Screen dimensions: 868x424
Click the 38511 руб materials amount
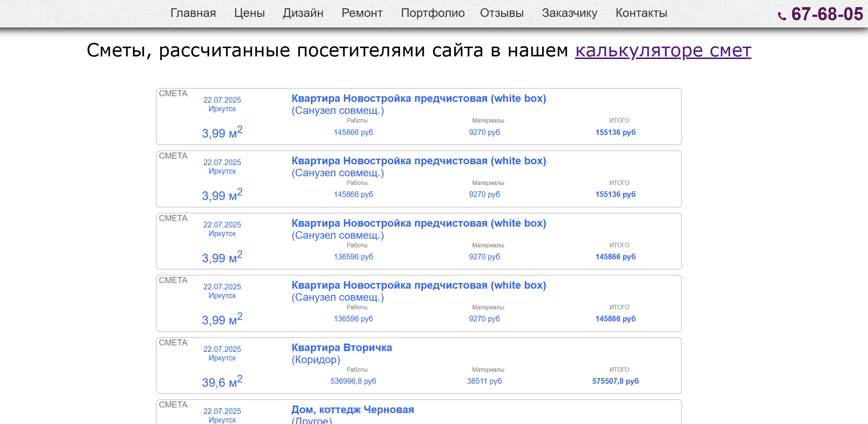484,381
